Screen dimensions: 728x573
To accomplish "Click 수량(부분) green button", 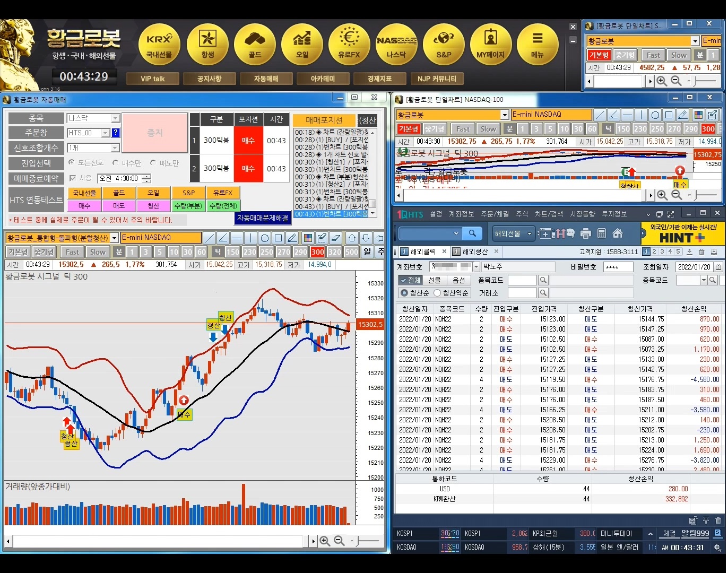I will pos(188,206).
